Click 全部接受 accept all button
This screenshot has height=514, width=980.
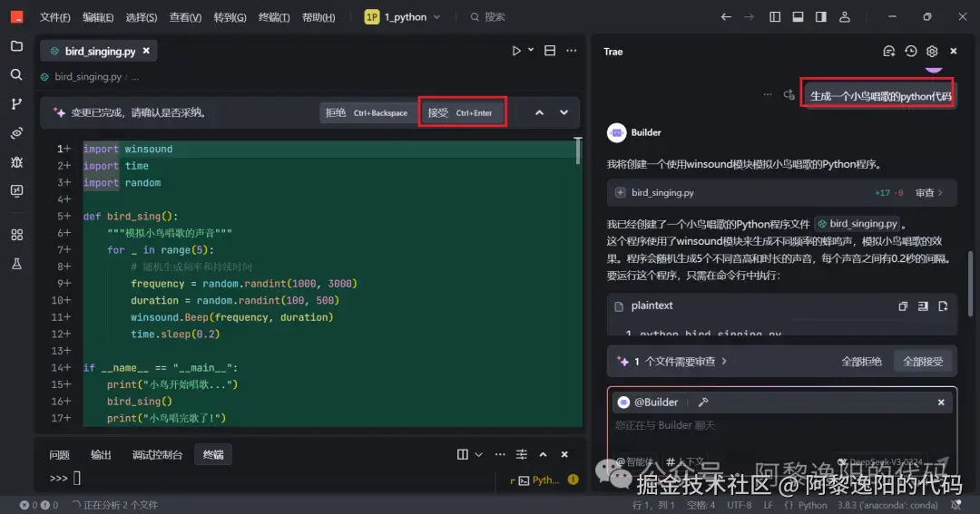(x=923, y=361)
